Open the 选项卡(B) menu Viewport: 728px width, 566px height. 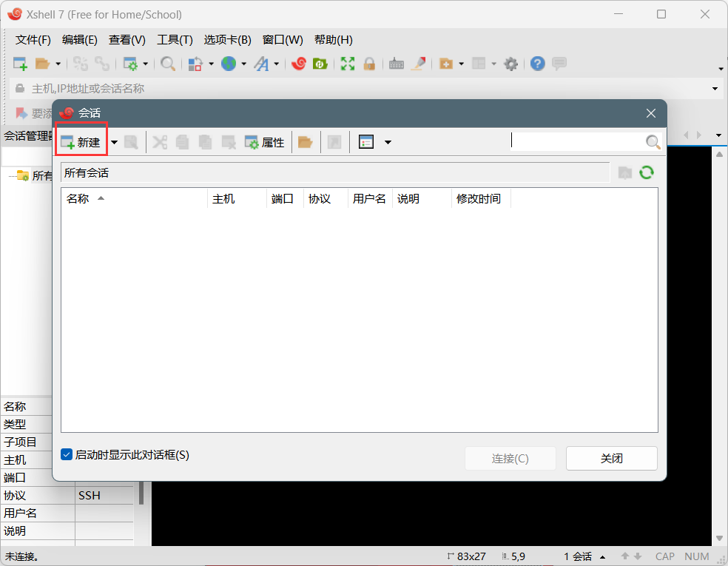227,40
